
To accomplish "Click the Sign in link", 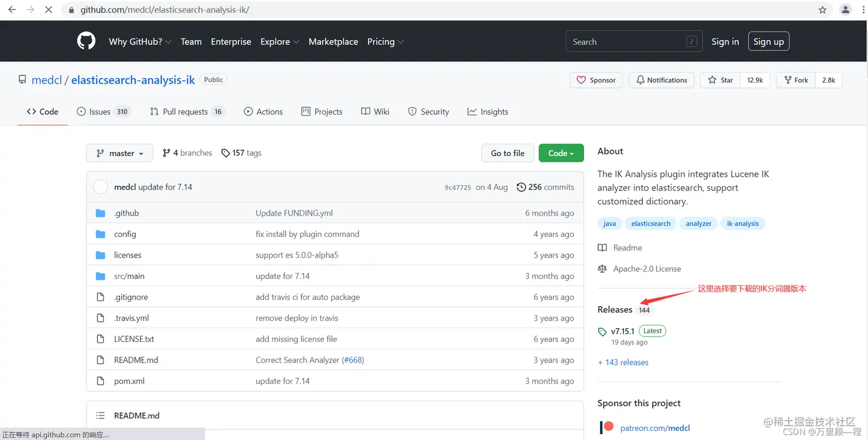I will (x=725, y=41).
